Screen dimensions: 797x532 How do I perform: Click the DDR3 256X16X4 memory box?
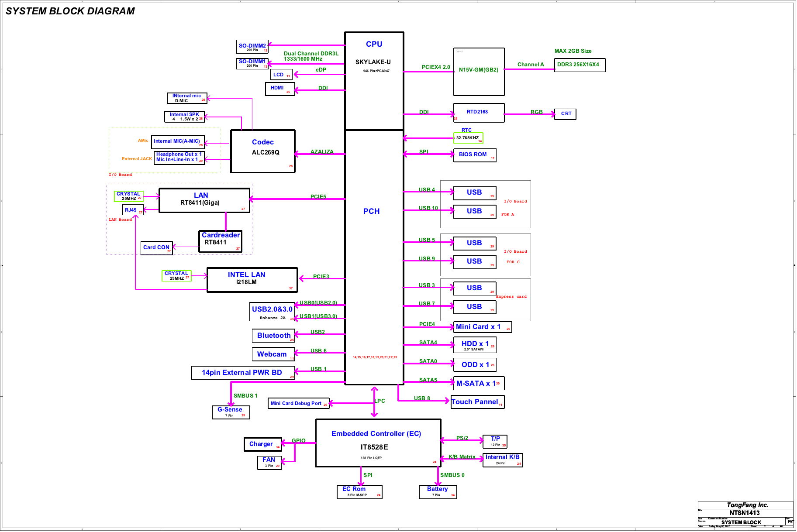[580, 65]
